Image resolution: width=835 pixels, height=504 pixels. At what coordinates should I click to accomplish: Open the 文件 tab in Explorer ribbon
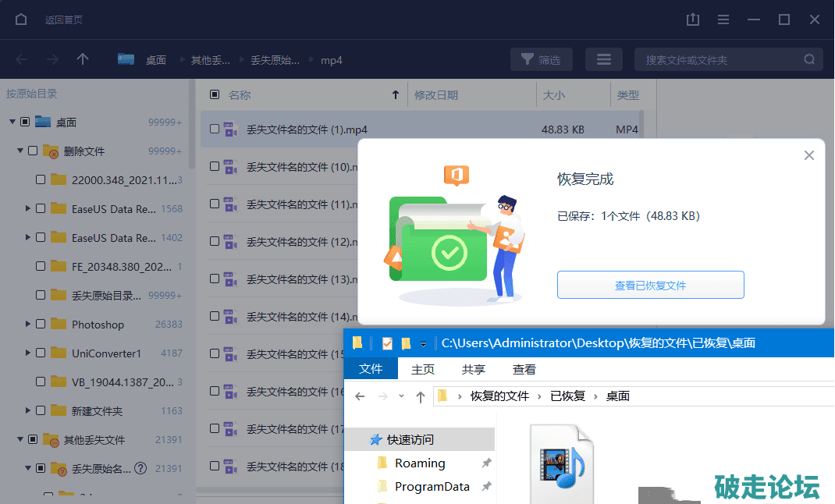371,369
